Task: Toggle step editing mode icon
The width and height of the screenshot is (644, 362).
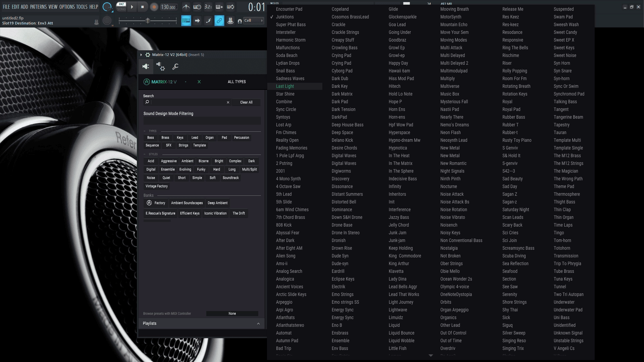Action: [x=208, y=21]
